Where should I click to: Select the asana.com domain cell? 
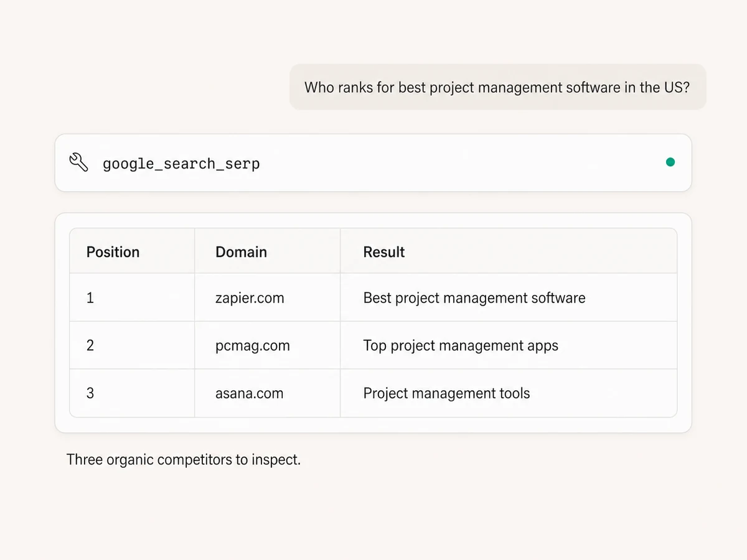click(268, 393)
